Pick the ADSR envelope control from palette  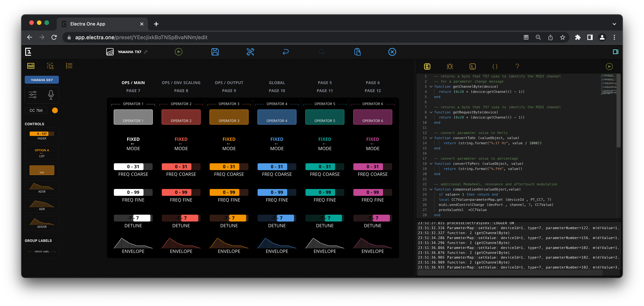42,188
